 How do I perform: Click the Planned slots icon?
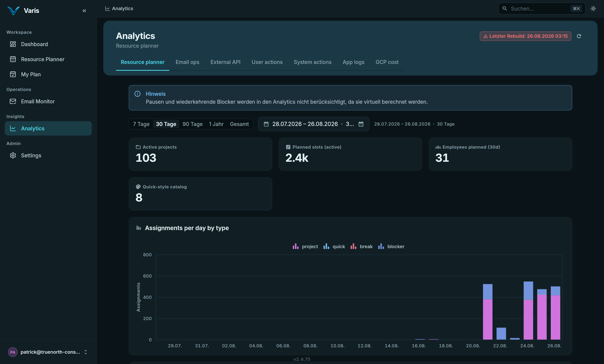pos(288,147)
